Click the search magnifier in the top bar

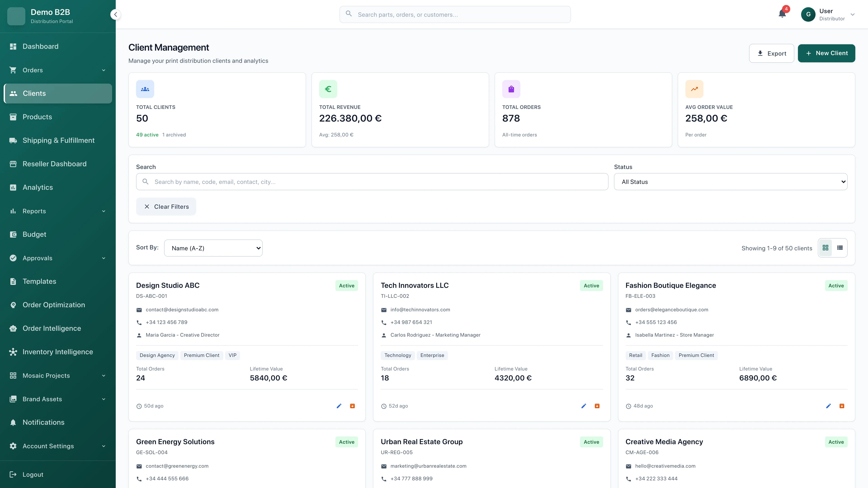point(349,14)
